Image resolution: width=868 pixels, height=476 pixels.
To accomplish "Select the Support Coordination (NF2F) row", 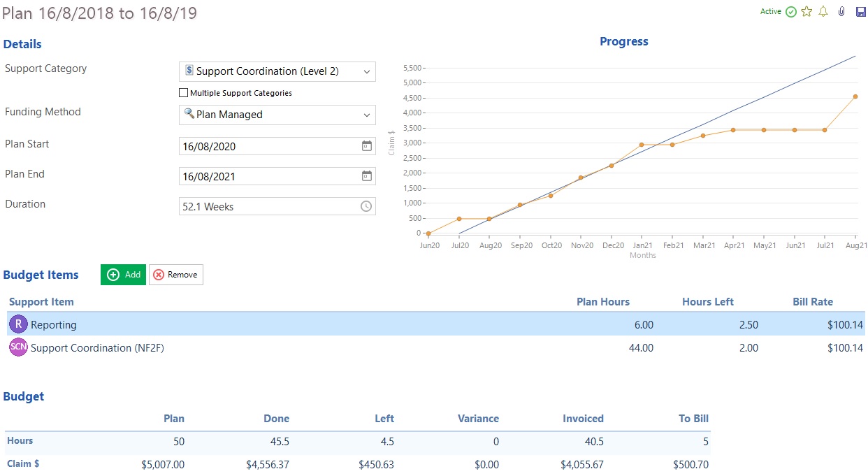I will (436, 347).
